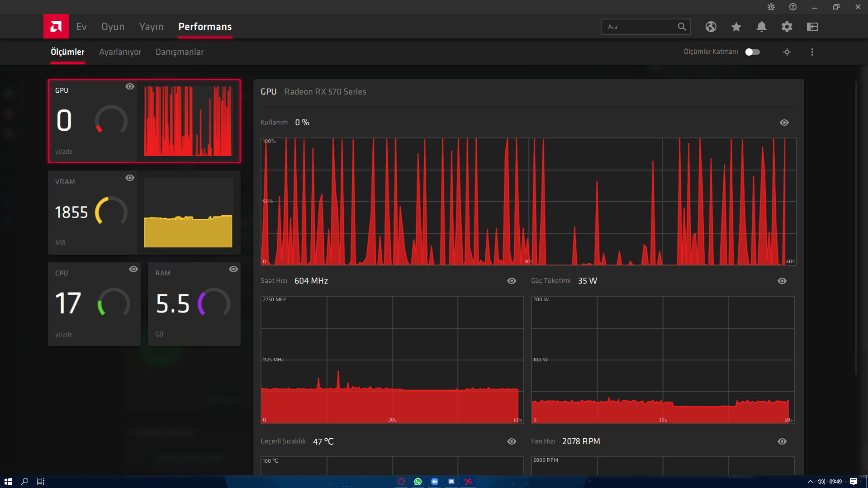Click the Güç Tüketimi power graph
This screenshot has height=488, width=868.
(x=663, y=360)
